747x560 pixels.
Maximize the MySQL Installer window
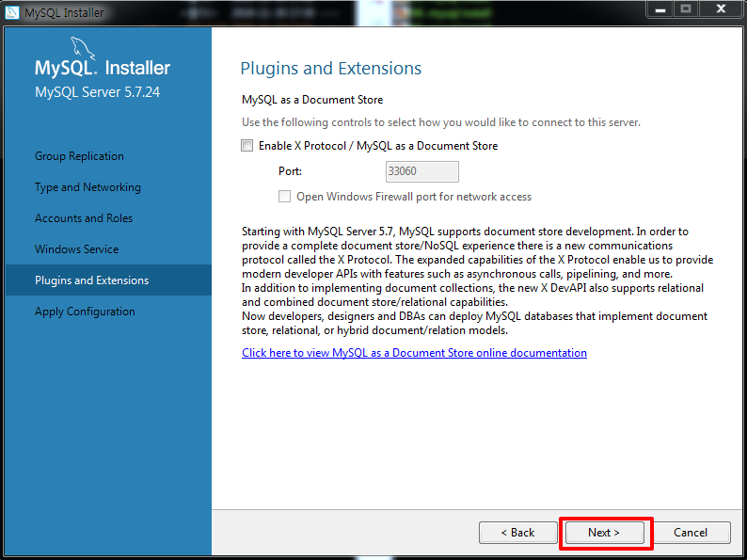tap(686, 9)
